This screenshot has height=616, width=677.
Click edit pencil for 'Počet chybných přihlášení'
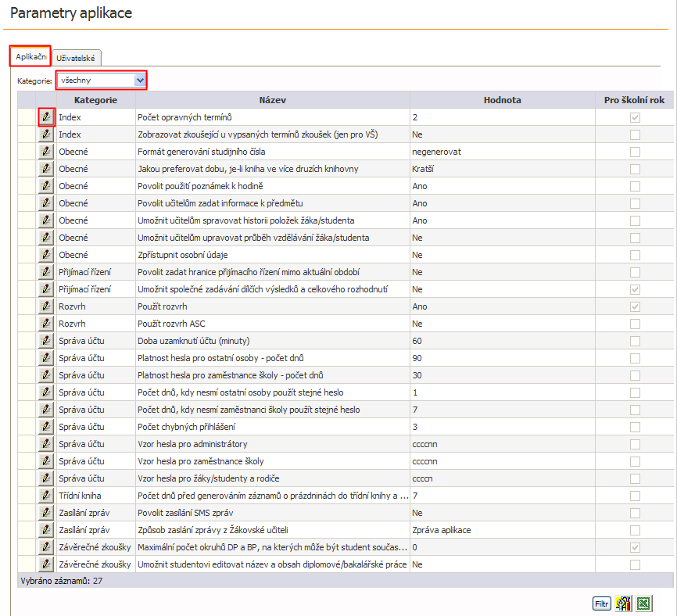pos(46,427)
